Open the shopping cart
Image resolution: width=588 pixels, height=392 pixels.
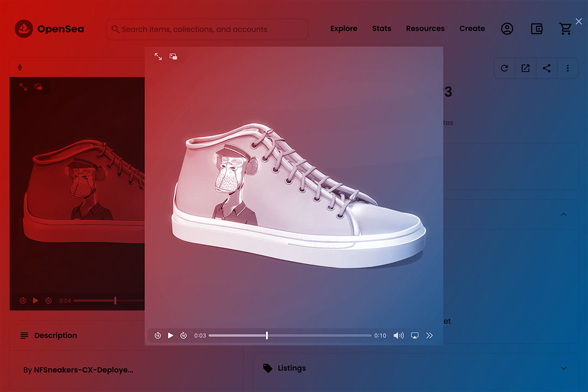click(566, 29)
